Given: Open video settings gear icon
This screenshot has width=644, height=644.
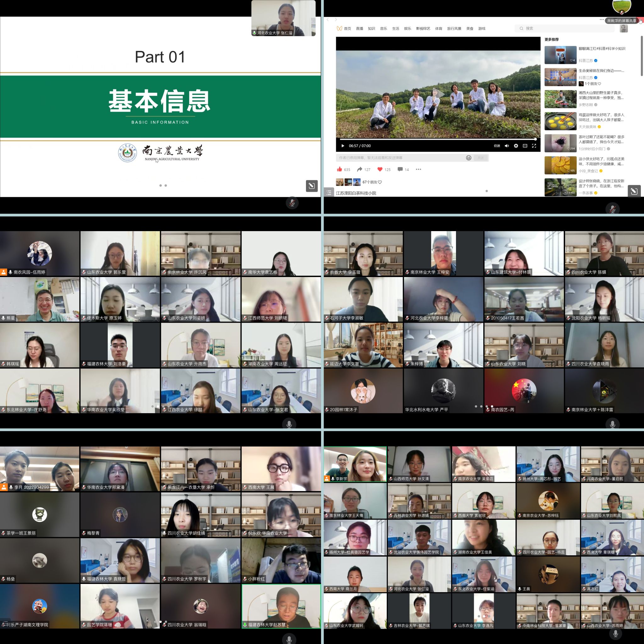Looking at the screenshot, I should pos(516,146).
